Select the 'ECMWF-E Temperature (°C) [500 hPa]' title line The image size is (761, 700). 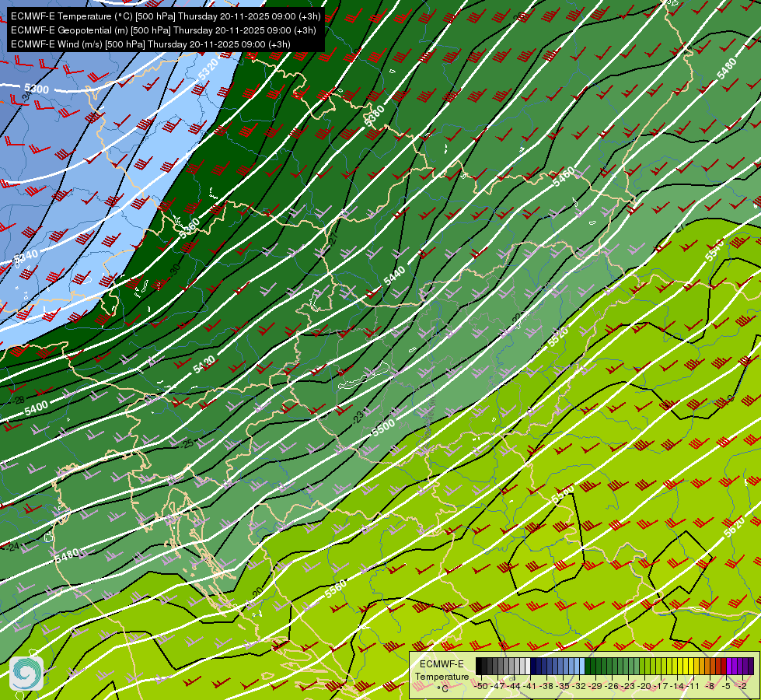166,16
